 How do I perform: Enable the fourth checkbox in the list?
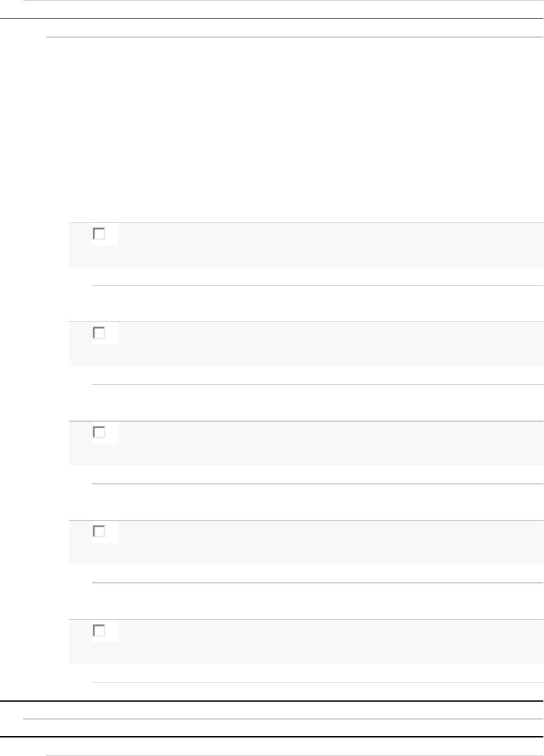click(99, 531)
